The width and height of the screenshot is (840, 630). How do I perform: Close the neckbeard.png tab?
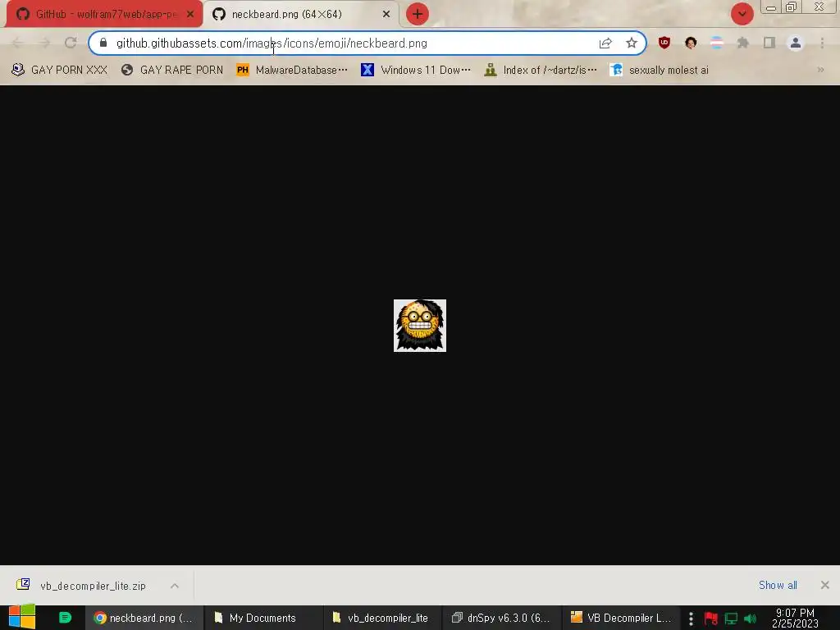pos(386,14)
